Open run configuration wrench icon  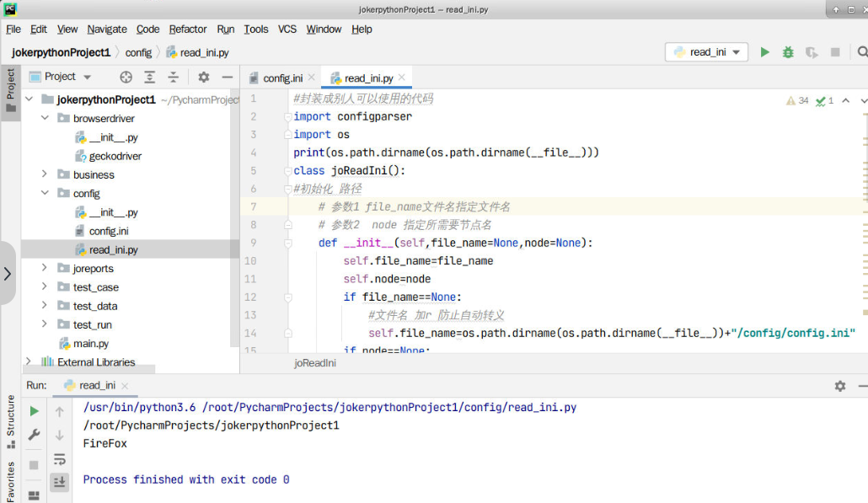[34, 435]
